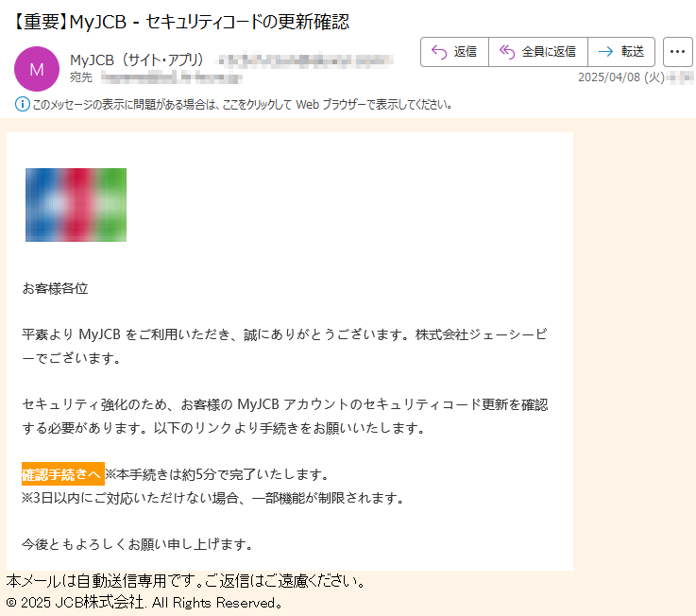This screenshot has height=616, width=696.
Task: Click the email subject line 【重要】MyJCB
Action: pos(179,22)
